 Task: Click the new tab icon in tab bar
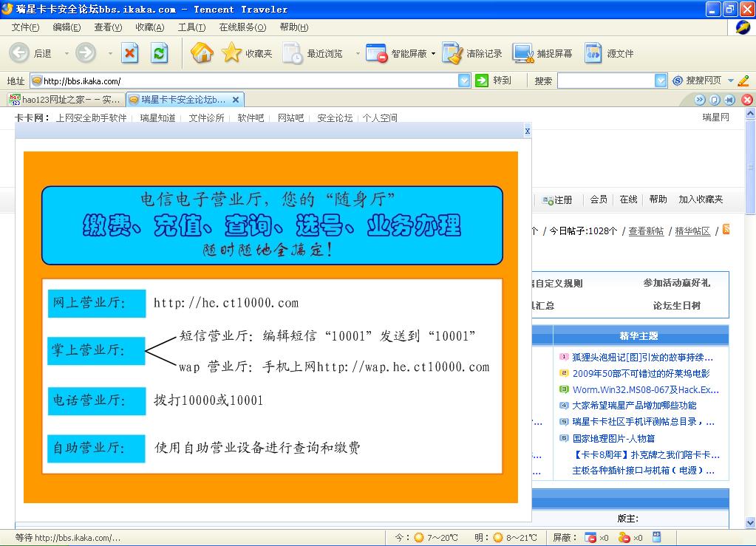click(715, 100)
